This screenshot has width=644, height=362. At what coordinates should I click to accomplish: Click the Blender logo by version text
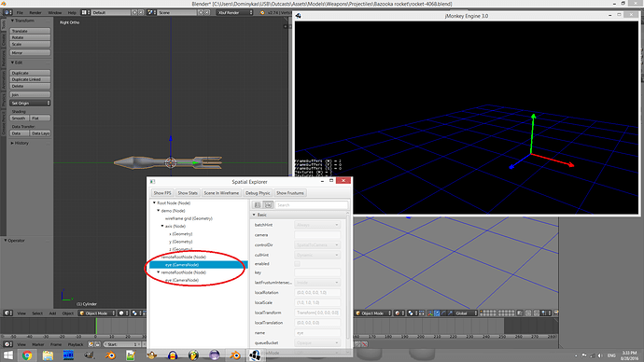[x=262, y=12]
